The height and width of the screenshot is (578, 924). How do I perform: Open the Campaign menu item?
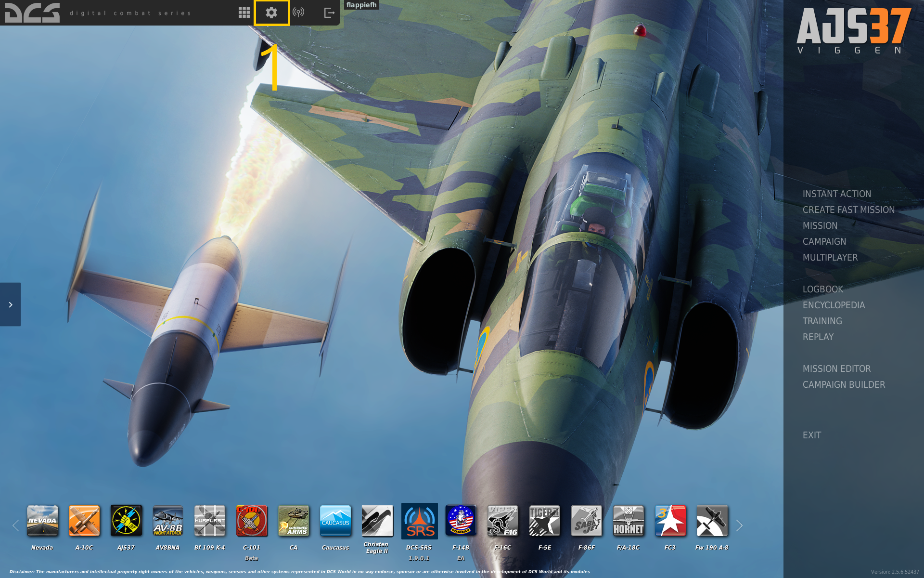click(824, 241)
